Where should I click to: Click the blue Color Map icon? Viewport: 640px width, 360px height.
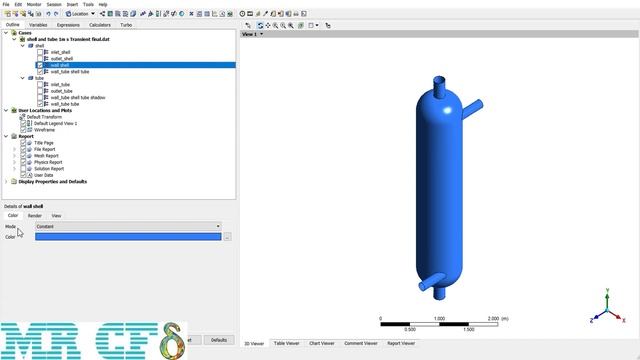coord(181,14)
